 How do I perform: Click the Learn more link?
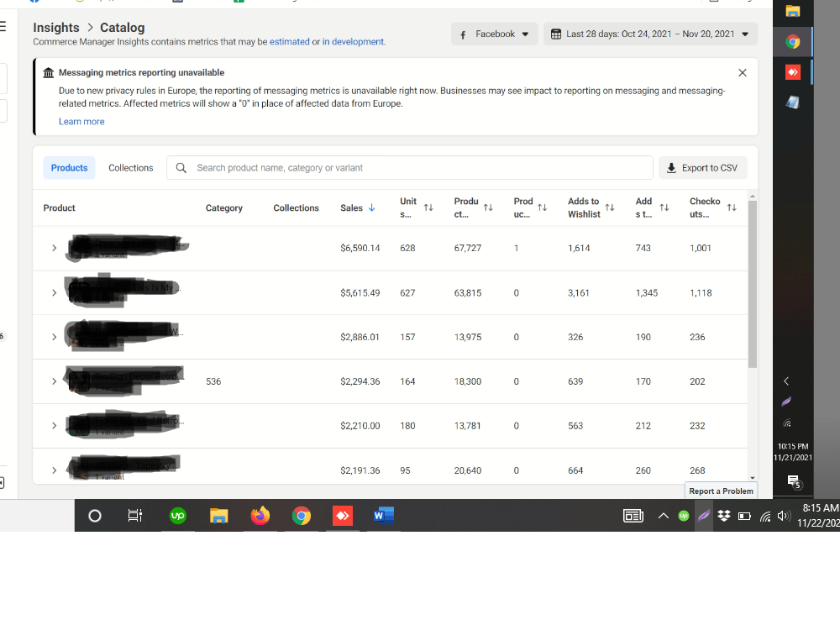coord(81,122)
